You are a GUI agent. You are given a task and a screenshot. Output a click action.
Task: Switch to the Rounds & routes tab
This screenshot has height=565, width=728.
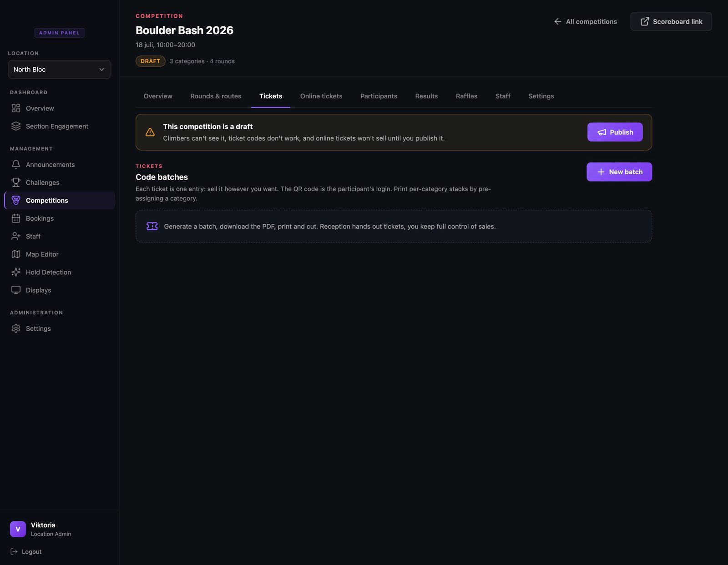(x=216, y=96)
